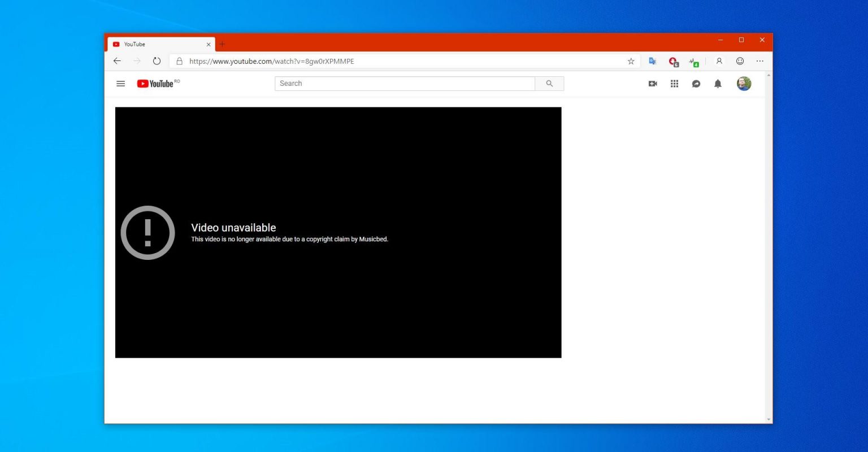
Task: Open YouTube messages share bubble icon
Action: click(x=696, y=84)
